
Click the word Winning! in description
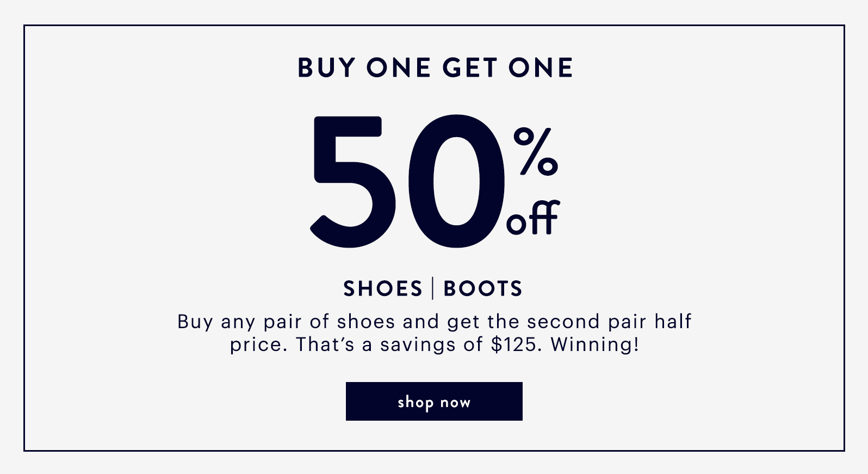(595, 344)
